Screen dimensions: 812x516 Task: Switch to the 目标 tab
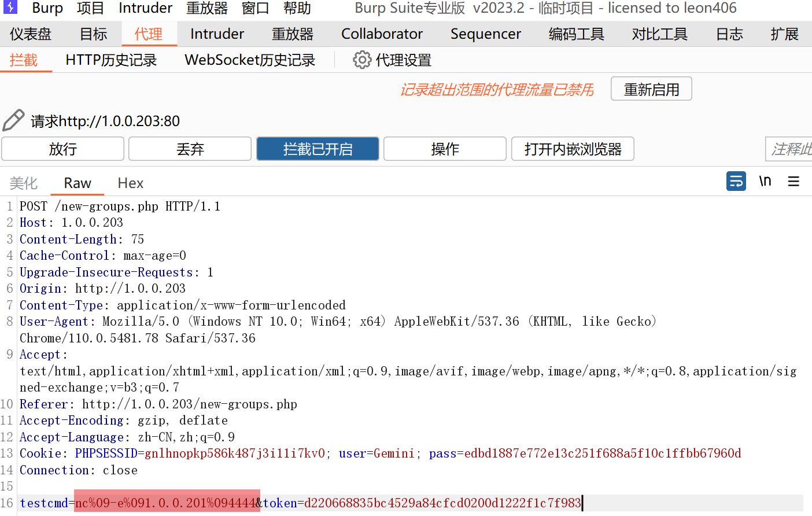tap(94, 34)
